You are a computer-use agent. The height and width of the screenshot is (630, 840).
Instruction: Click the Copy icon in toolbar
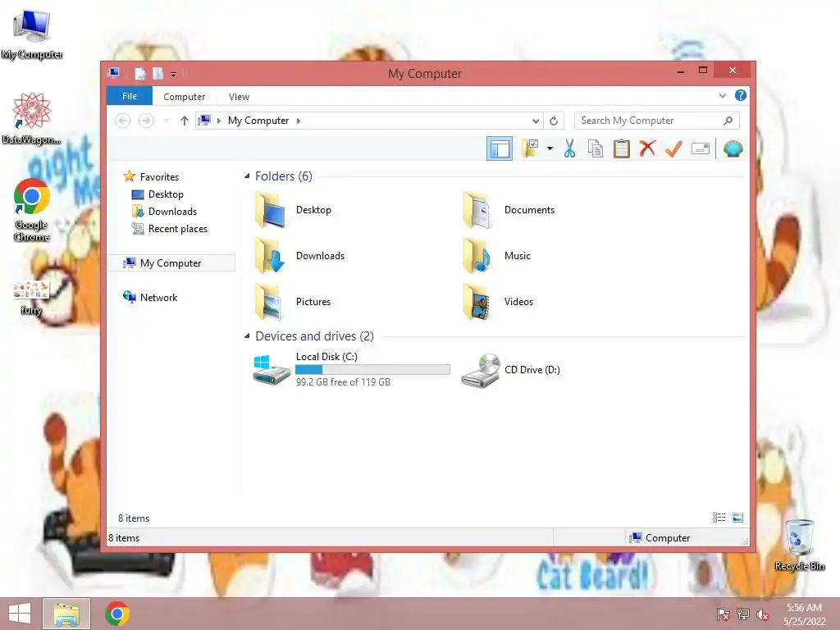(596, 148)
